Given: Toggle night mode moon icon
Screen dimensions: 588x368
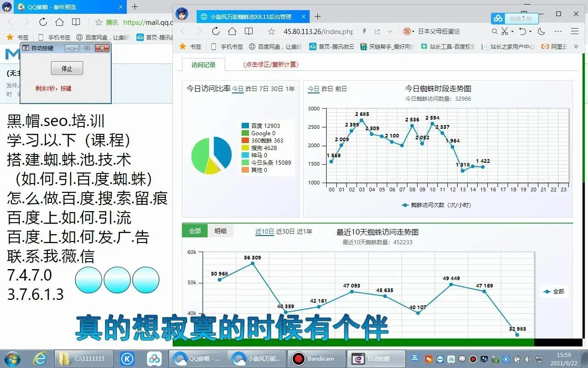Looking at the screenshot, I should tap(541, 31).
